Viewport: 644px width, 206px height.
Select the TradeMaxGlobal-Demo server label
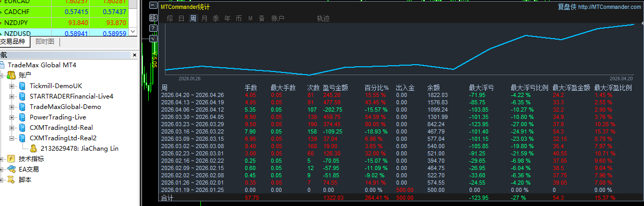(65, 106)
